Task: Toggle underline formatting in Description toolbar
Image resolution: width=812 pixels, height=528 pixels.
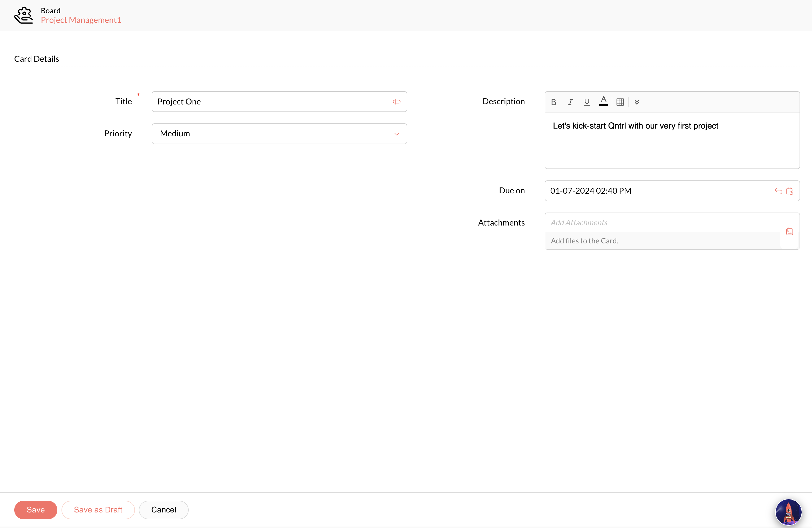Action: [x=586, y=102]
